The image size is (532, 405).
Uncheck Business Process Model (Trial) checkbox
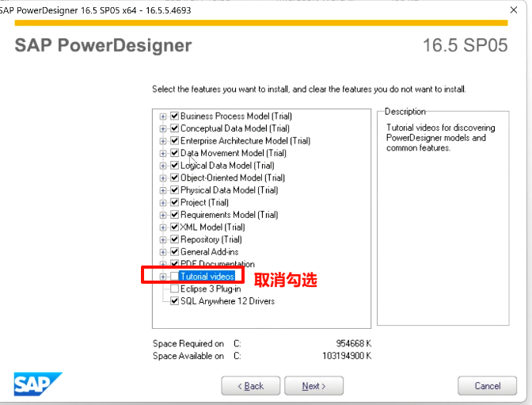pos(174,116)
